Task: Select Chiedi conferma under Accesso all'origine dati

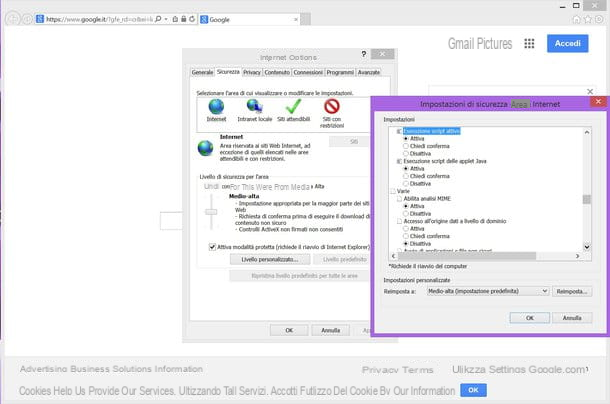Action: pyautogui.click(x=406, y=236)
